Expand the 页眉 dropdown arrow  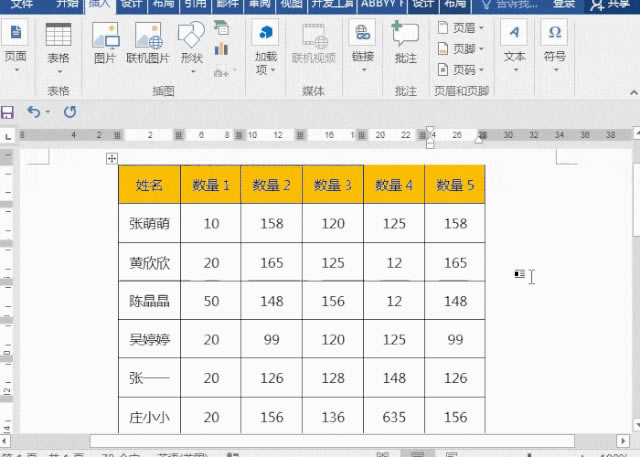(x=481, y=28)
